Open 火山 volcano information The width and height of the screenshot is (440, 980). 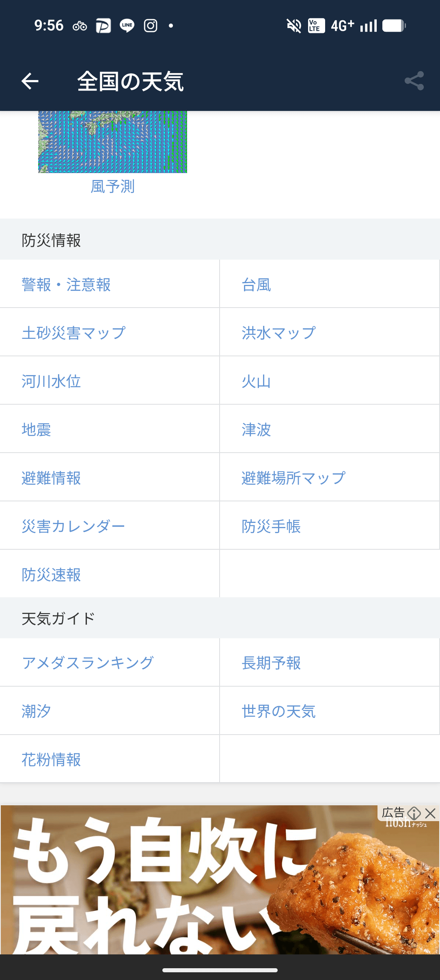tap(256, 381)
